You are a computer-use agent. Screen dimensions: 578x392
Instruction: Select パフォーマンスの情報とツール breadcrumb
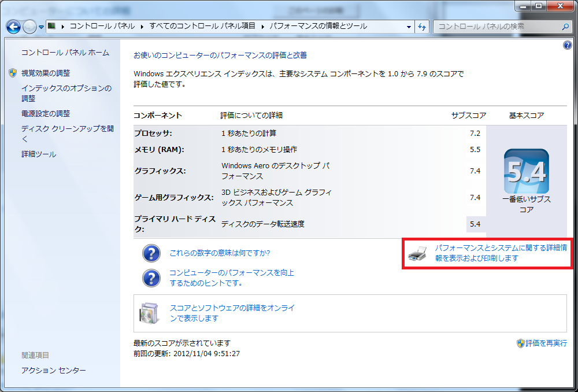point(318,26)
